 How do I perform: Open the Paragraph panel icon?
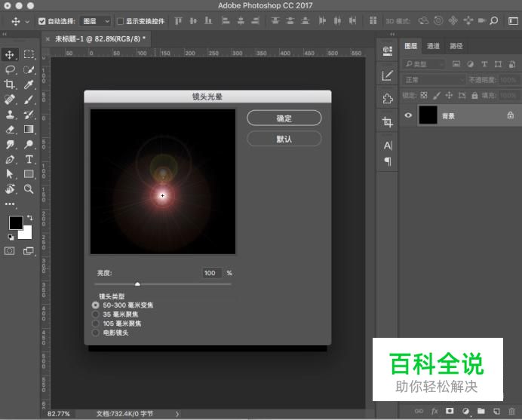point(388,161)
